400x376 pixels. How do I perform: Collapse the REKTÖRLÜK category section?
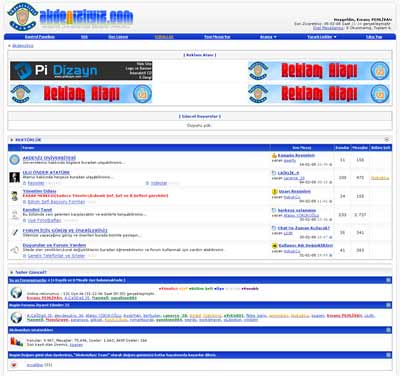(387, 139)
